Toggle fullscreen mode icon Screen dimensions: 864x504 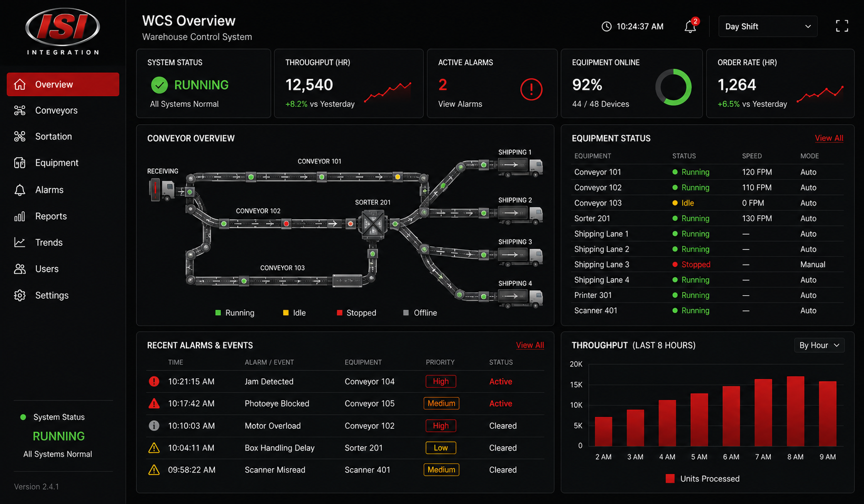842,26
